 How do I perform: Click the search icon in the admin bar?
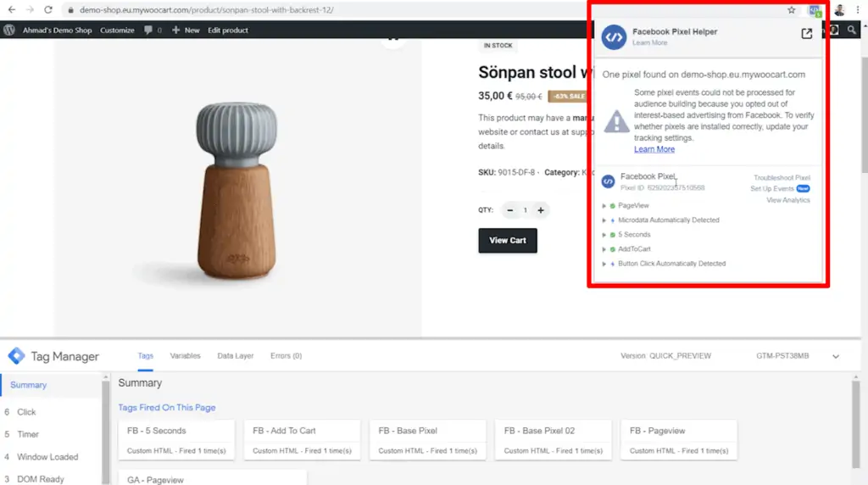851,30
